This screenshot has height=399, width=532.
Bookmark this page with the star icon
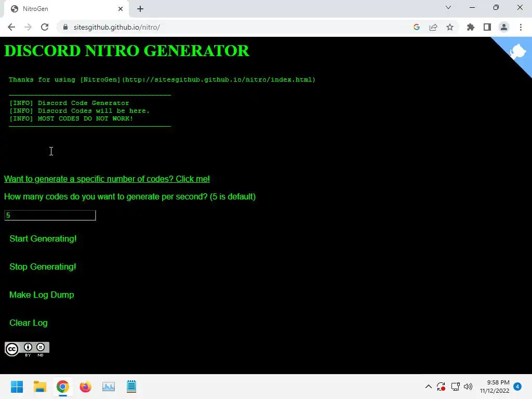450,27
